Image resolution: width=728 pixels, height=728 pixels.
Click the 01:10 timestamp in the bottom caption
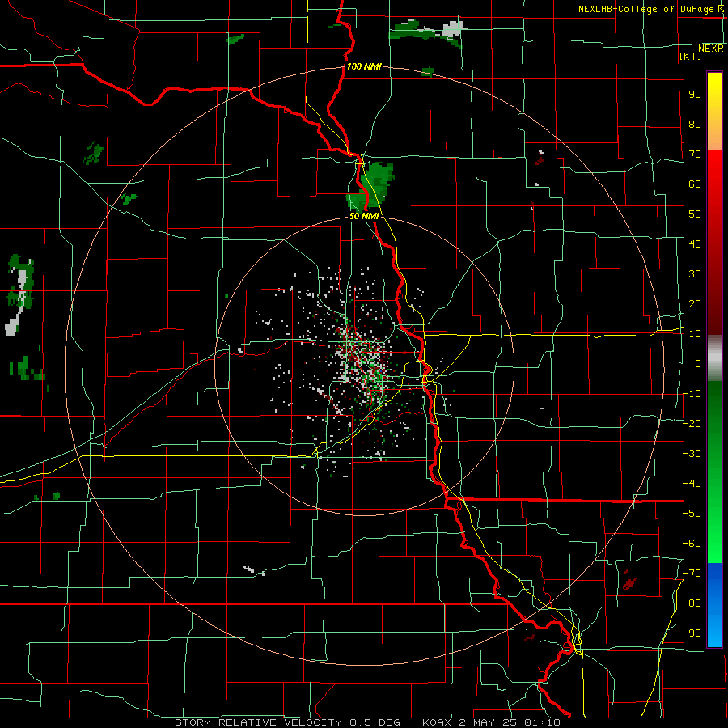click(542, 722)
